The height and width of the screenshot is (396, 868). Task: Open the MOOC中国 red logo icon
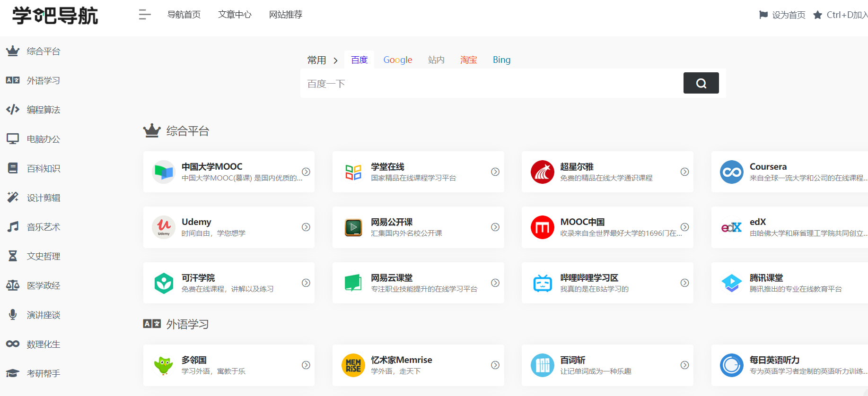543,227
